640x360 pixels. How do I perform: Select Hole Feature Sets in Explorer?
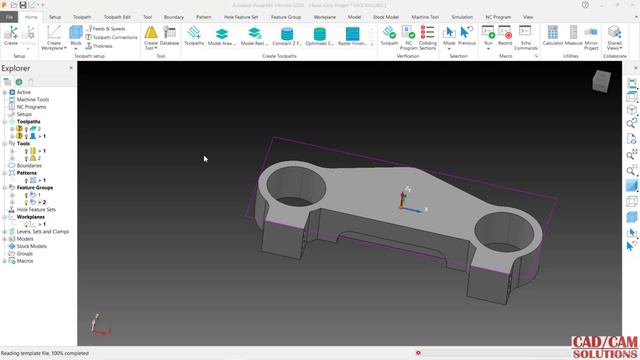pyautogui.click(x=36, y=210)
